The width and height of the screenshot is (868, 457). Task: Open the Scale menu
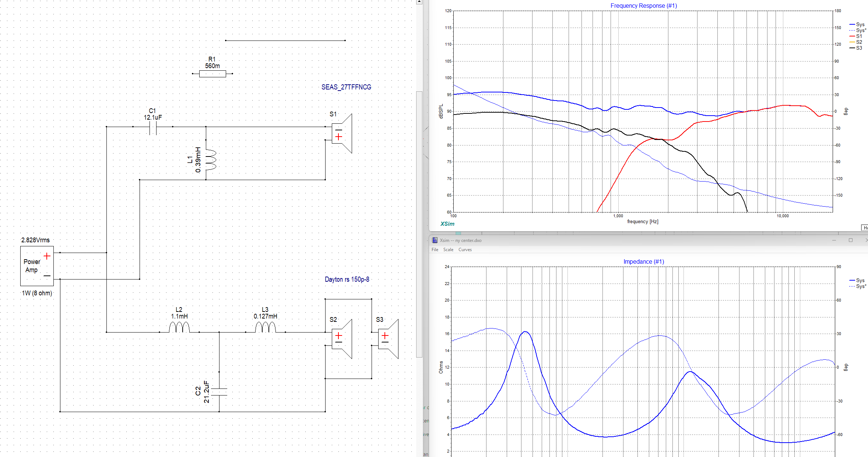point(448,250)
